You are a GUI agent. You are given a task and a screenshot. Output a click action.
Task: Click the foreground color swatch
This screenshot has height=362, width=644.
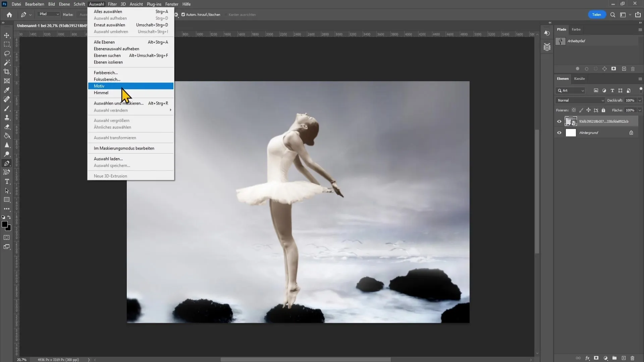pyautogui.click(x=5, y=225)
